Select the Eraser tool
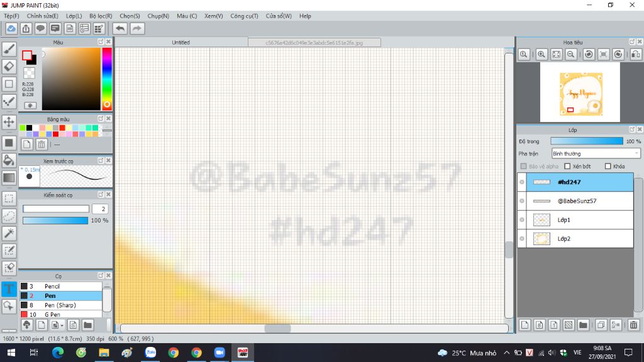This screenshot has height=362, width=644. click(9, 66)
